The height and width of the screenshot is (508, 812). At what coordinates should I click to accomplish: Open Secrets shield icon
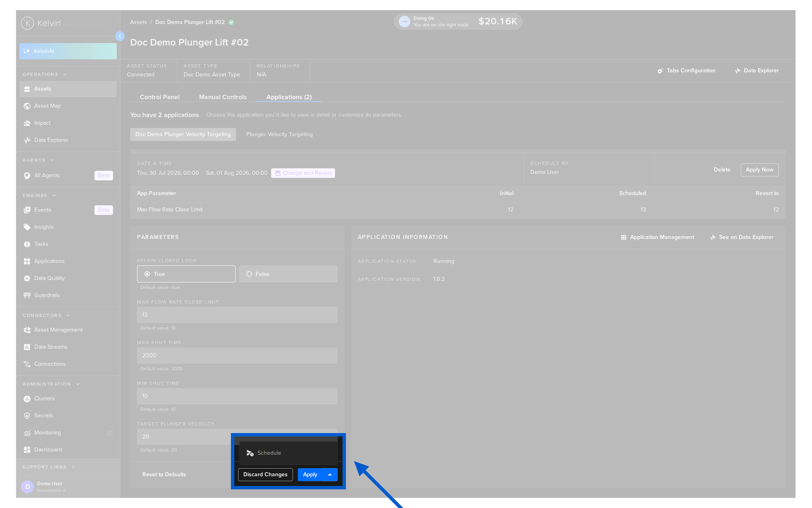click(27, 416)
